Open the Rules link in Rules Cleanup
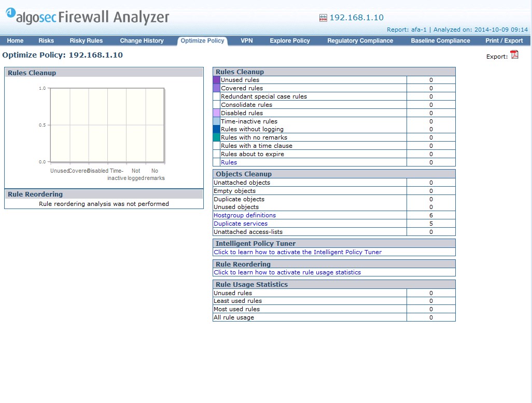 [229, 162]
